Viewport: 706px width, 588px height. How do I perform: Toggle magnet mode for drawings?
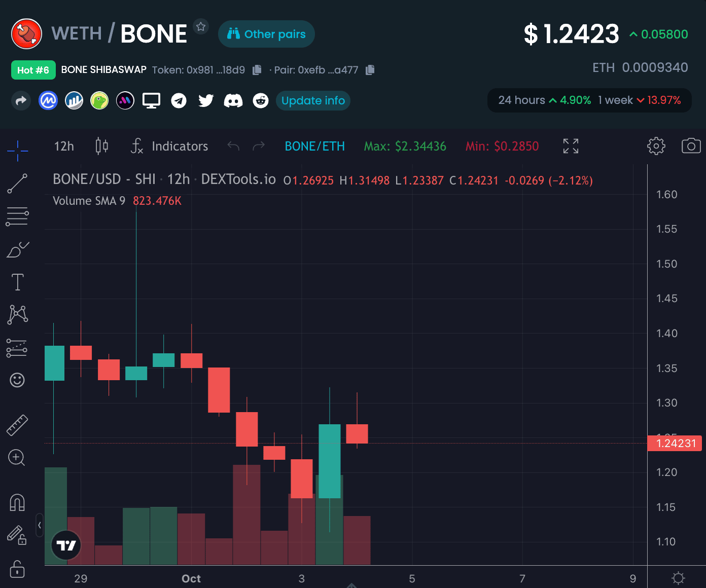17,502
